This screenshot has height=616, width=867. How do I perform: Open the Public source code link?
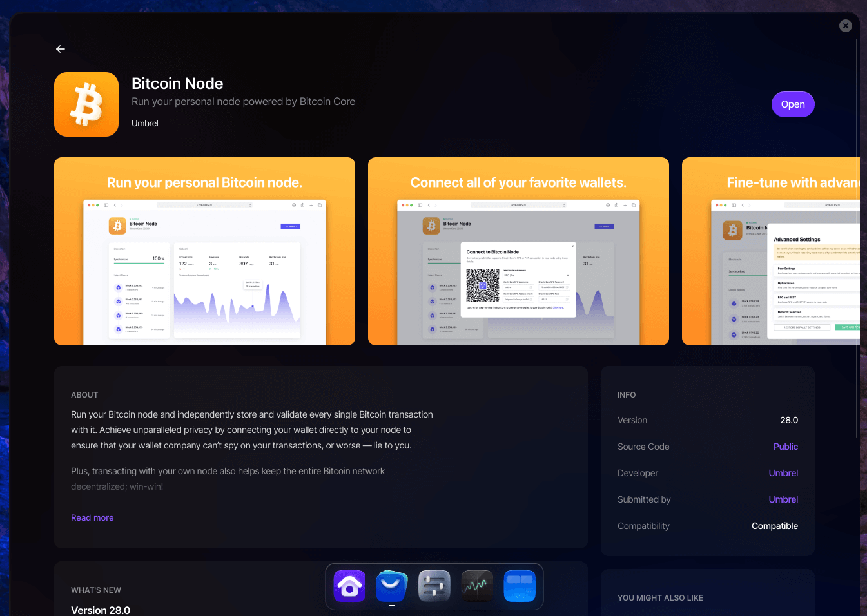(x=786, y=447)
